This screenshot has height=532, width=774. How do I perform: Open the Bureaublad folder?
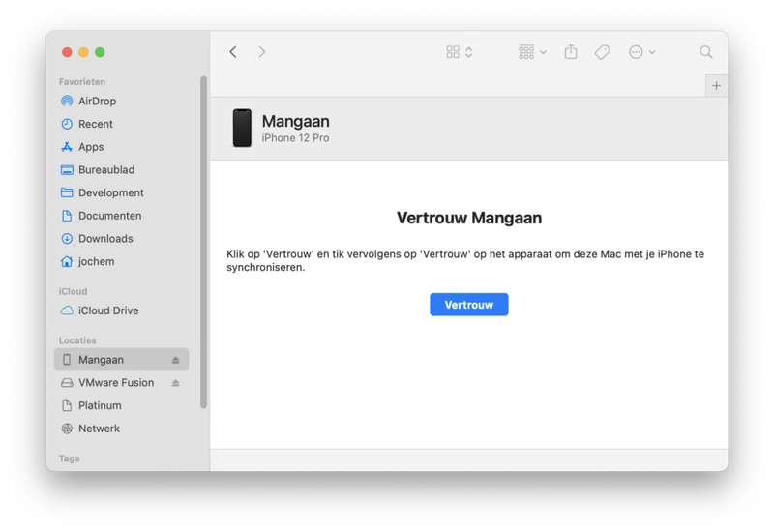121,170
